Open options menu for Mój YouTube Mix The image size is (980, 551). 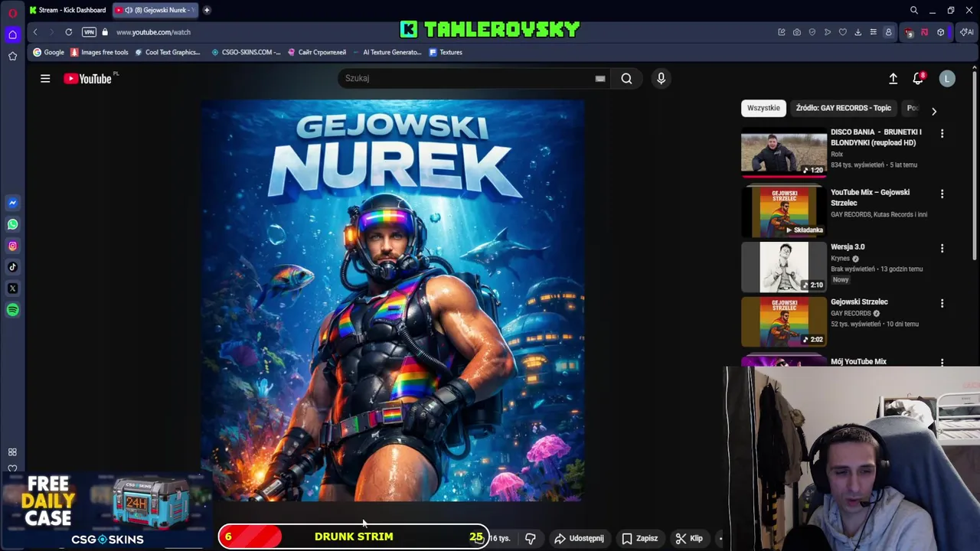(x=942, y=362)
